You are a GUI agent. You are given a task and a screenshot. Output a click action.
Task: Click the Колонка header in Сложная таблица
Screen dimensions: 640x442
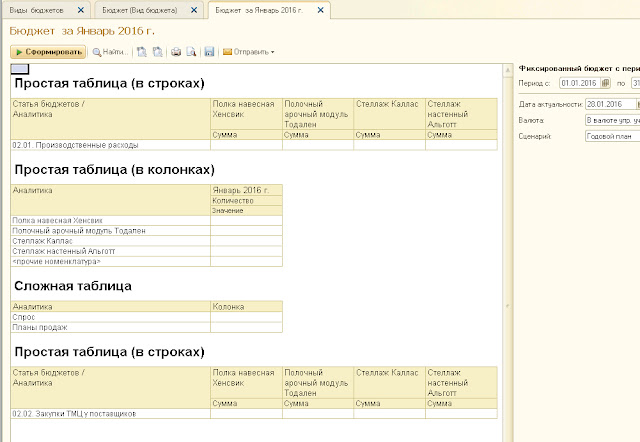pyautogui.click(x=247, y=307)
